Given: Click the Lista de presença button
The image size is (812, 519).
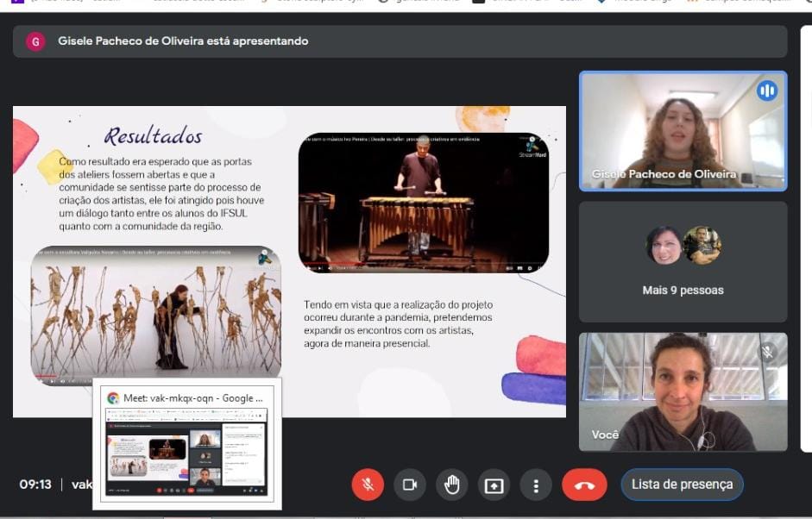Looking at the screenshot, I should (x=682, y=485).
